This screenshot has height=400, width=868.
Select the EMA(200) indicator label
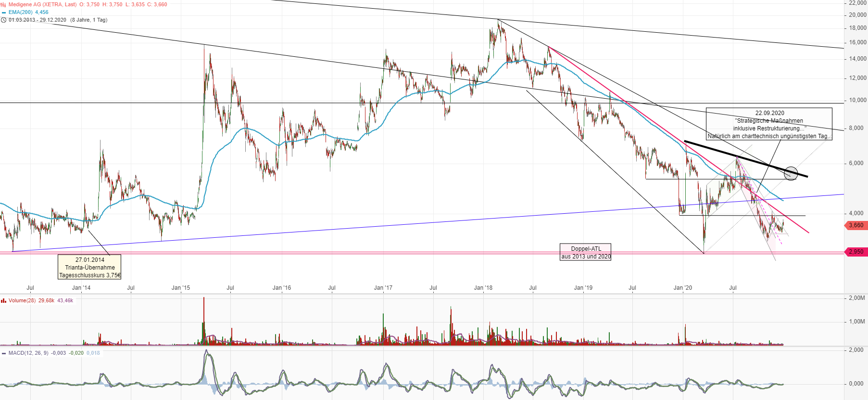point(21,12)
